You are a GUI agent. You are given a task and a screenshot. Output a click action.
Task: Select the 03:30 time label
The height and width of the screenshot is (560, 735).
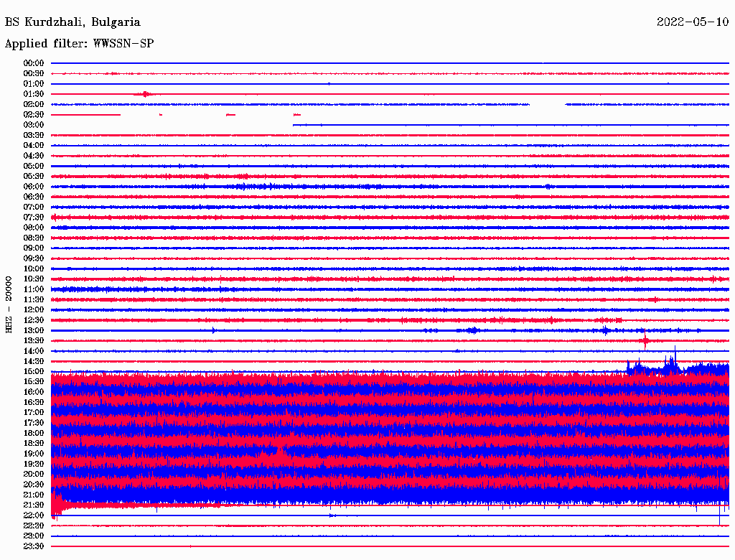[x=34, y=135]
